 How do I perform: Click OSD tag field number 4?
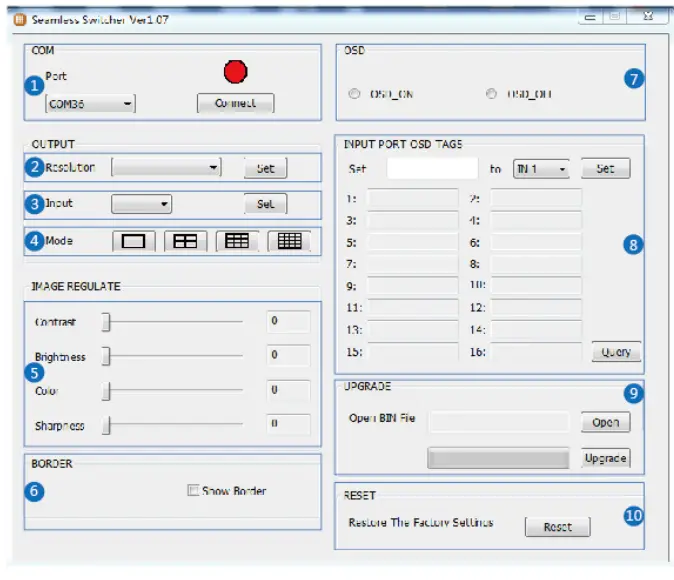(536, 220)
